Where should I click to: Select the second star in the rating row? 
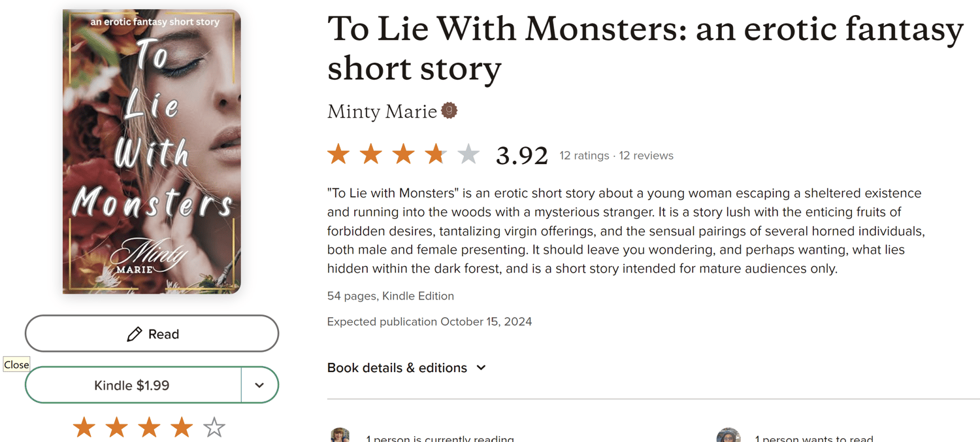116,427
